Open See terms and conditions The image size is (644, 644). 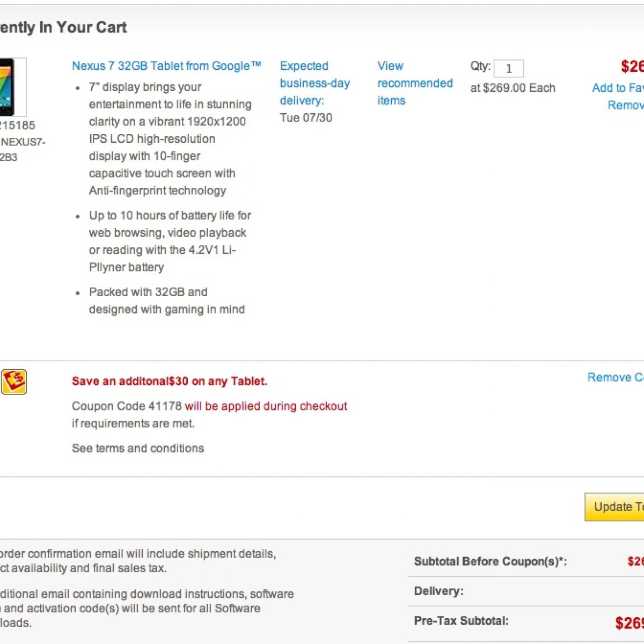point(138,448)
